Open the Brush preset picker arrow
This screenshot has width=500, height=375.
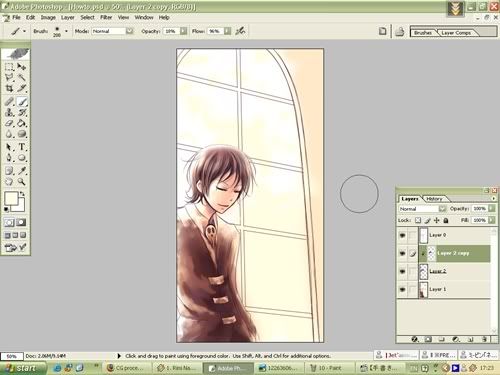(66, 31)
